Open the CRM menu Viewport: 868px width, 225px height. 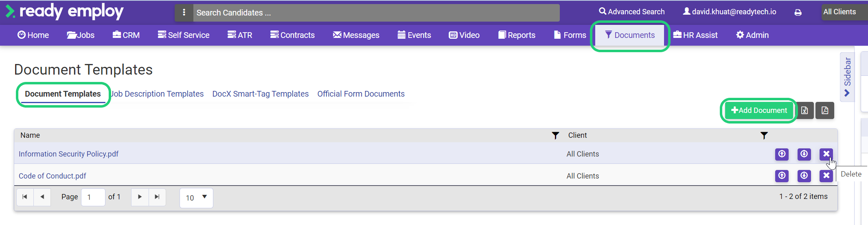(x=126, y=35)
